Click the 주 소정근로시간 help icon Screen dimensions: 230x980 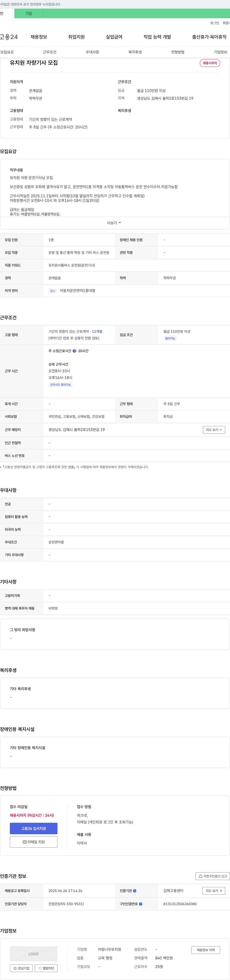(x=74, y=351)
